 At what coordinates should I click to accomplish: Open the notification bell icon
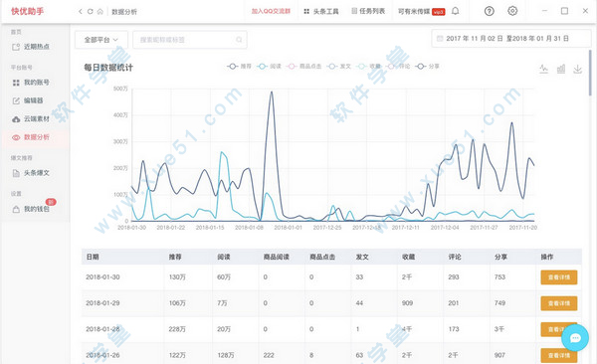pyautogui.click(x=455, y=11)
